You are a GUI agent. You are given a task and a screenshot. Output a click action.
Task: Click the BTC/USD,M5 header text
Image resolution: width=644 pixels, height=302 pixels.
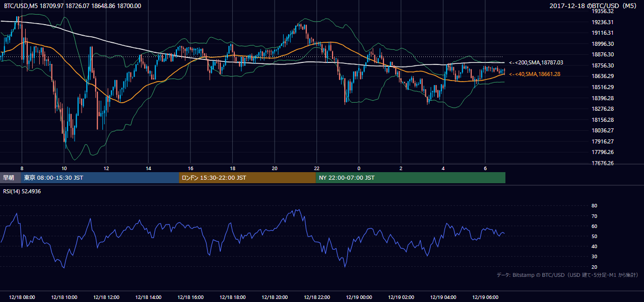click(x=73, y=6)
